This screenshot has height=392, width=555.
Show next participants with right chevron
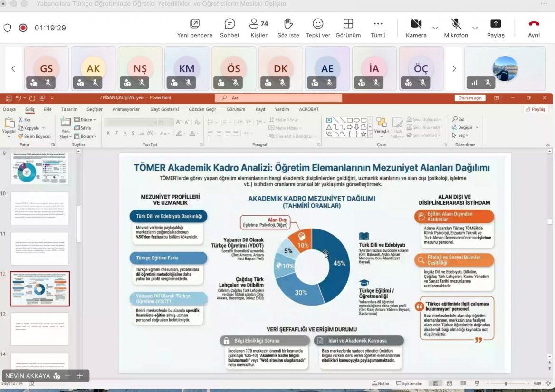(454, 69)
